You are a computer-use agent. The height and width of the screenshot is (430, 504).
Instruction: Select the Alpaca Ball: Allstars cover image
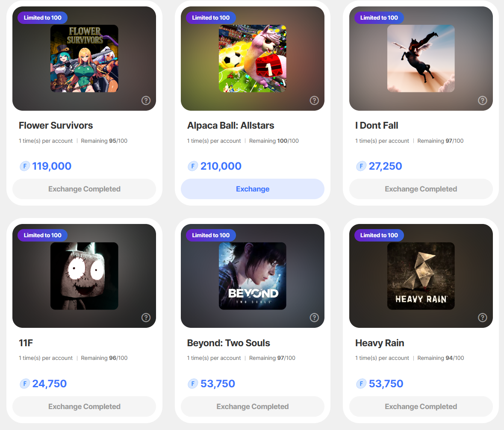click(x=253, y=59)
